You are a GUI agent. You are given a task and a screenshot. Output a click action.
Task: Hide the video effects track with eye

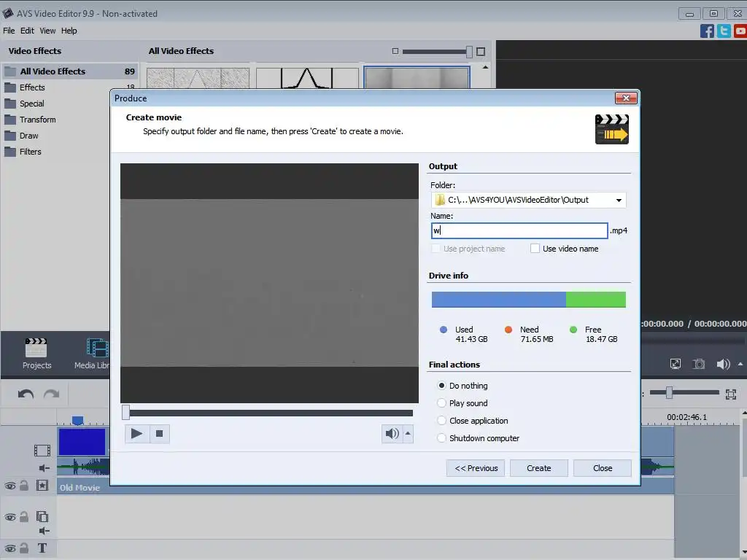pos(10,486)
